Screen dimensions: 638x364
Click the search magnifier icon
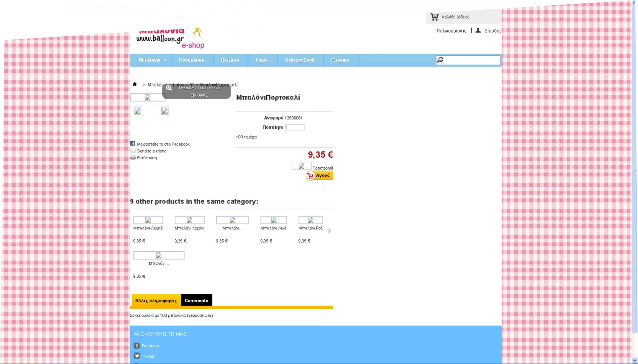pos(440,60)
